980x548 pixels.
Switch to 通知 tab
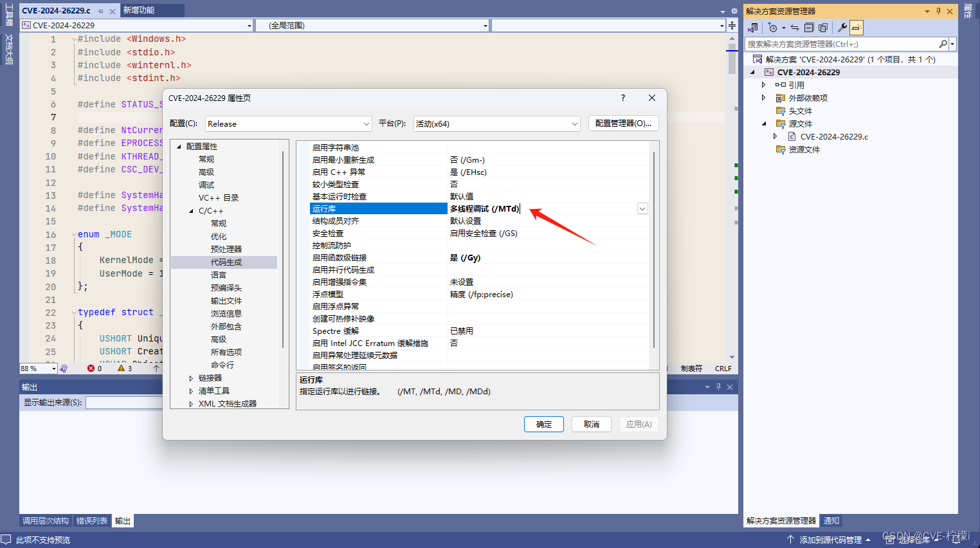point(831,521)
